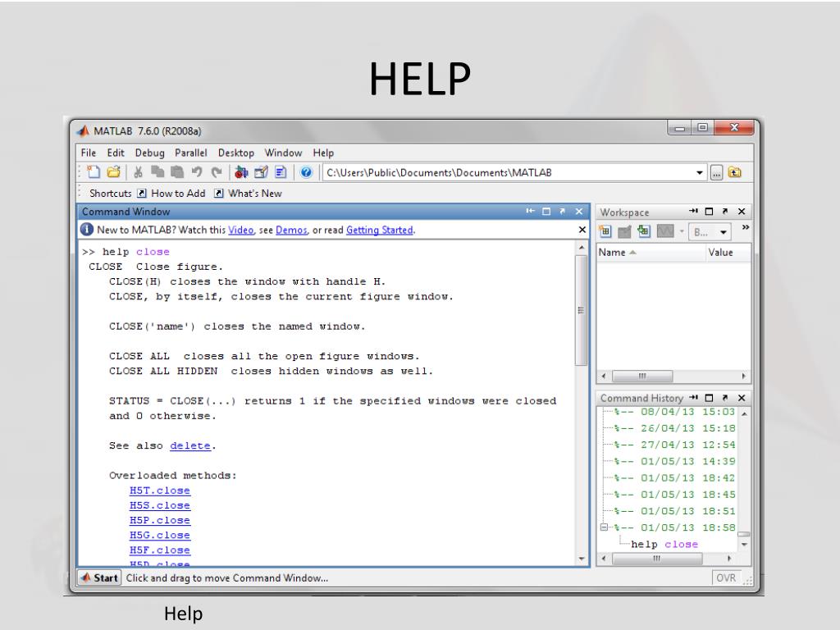This screenshot has width=840, height=630.
Task: Open the current directory dropdown arrow
Action: (699, 172)
